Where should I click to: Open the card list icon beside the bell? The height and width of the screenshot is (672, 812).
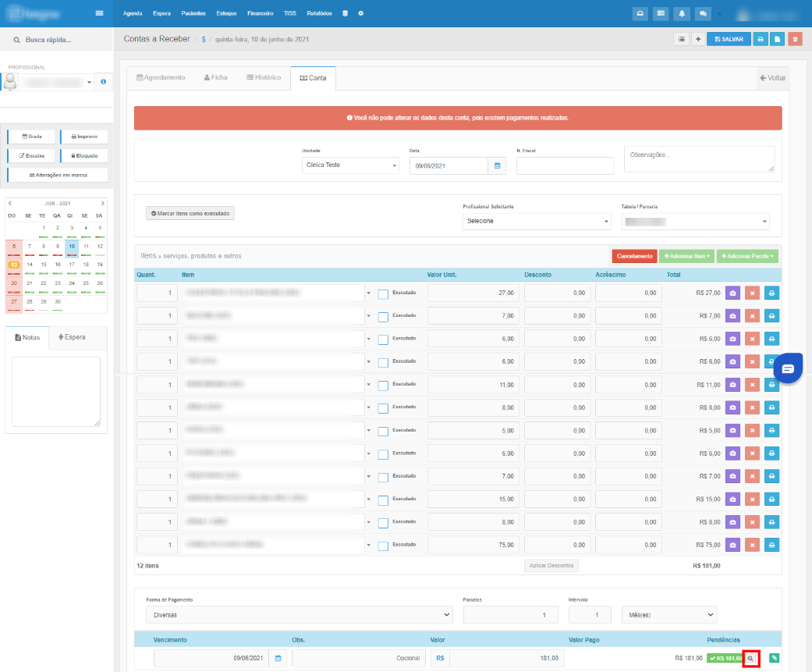(661, 14)
